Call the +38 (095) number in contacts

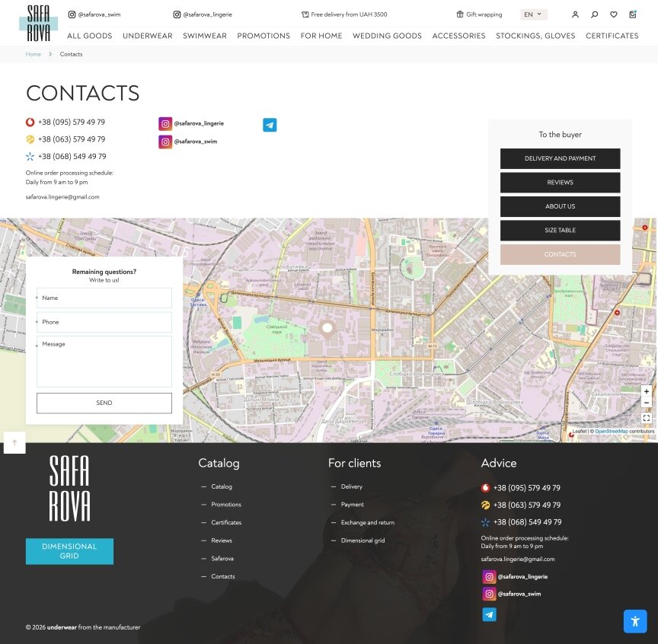[x=72, y=122]
